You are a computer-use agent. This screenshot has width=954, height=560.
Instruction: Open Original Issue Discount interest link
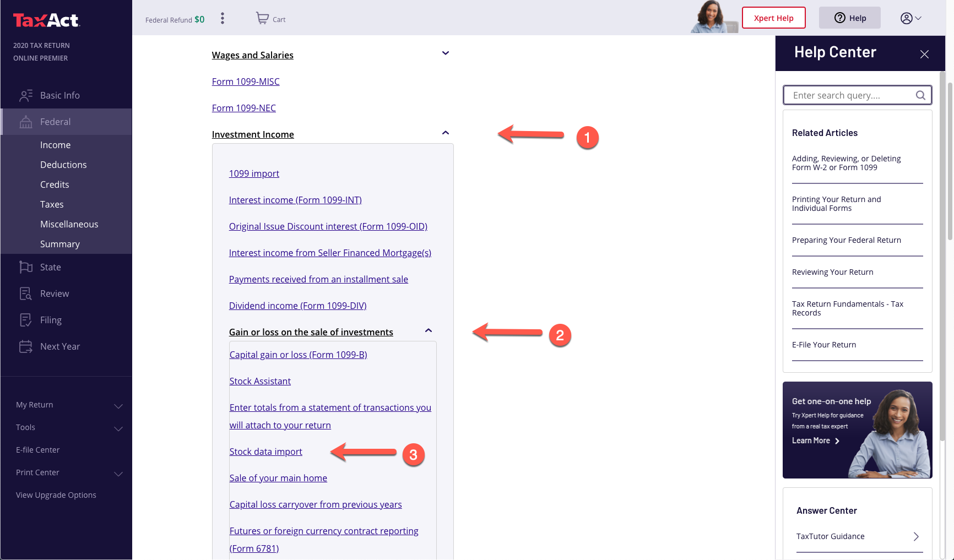328,226
